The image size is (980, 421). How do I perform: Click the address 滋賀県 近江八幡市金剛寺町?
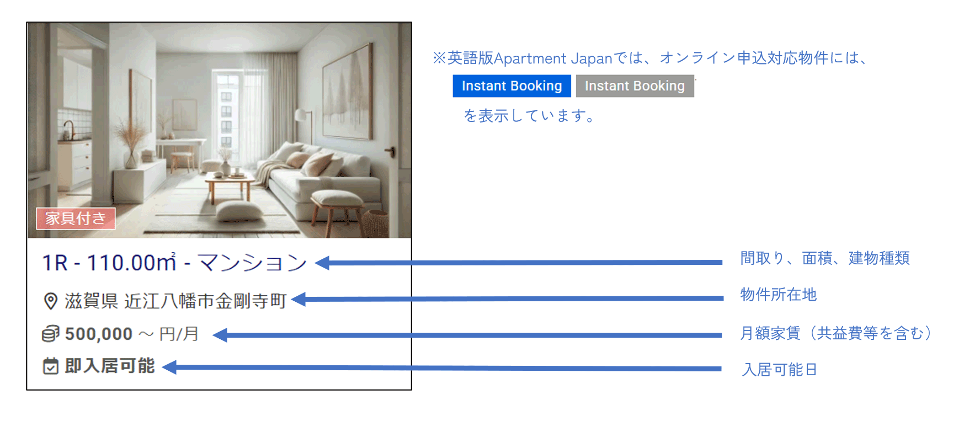click(175, 301)
